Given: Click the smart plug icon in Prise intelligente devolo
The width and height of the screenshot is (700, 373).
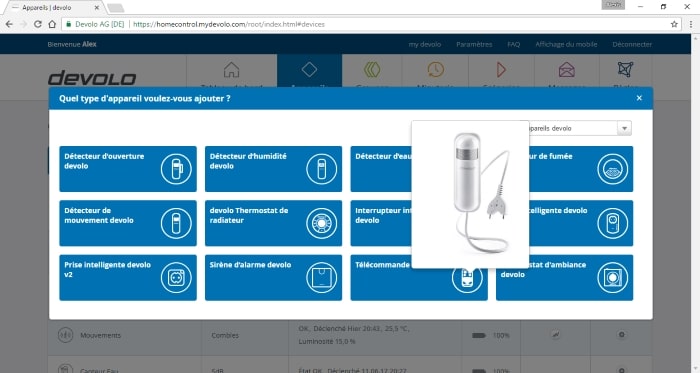Looking at the screenshot, I should 612,223.
